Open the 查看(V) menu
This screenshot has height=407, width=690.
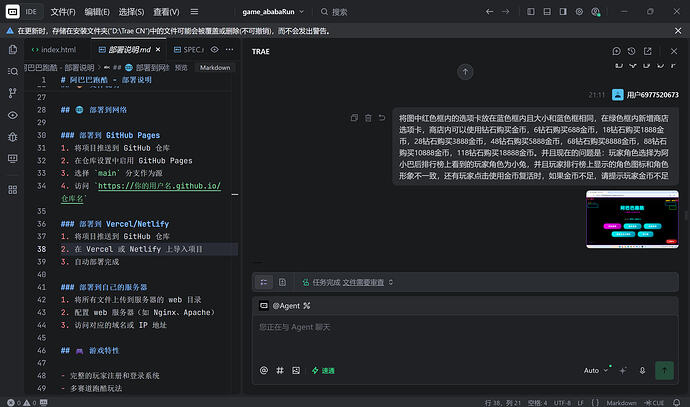click(166, 12)
